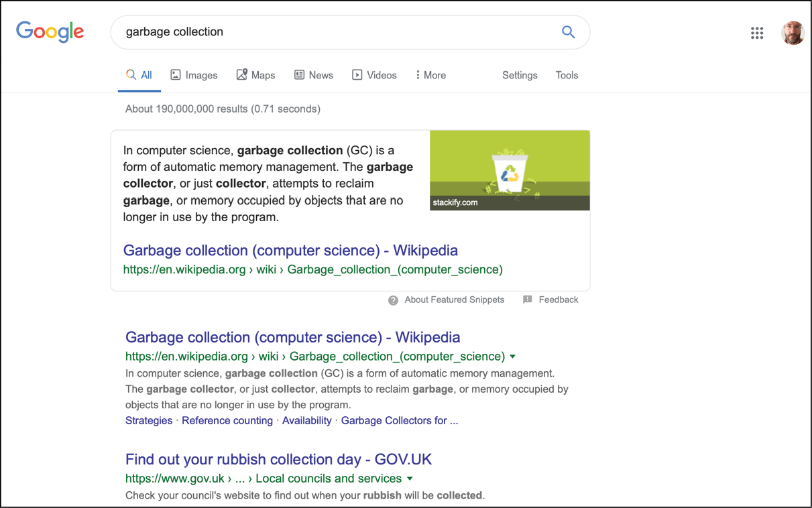Click the gov.uk snippet Check your council's website
812x508 pixels.
click(x=305, y=496)
